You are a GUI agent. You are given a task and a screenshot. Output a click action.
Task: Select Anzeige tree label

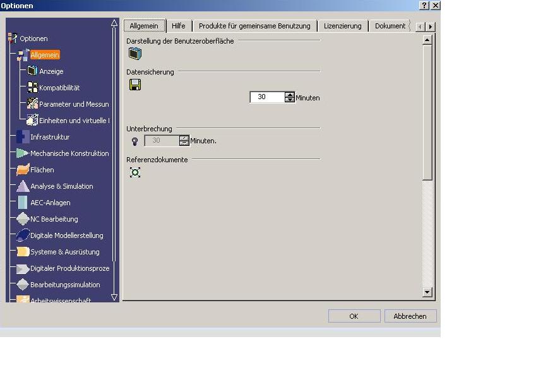[51, 71]
